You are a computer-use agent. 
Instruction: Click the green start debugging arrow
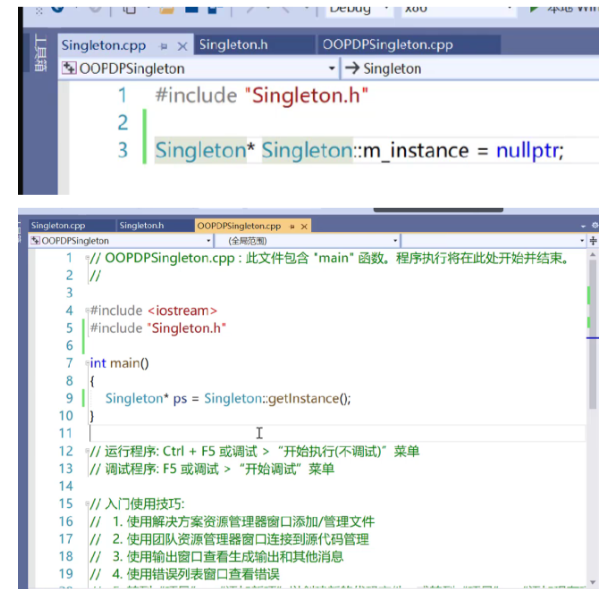(x=533, y=9)
